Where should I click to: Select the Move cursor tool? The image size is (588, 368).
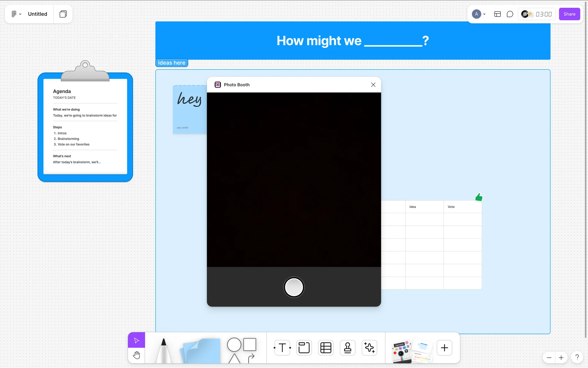[x=137, y=340]
